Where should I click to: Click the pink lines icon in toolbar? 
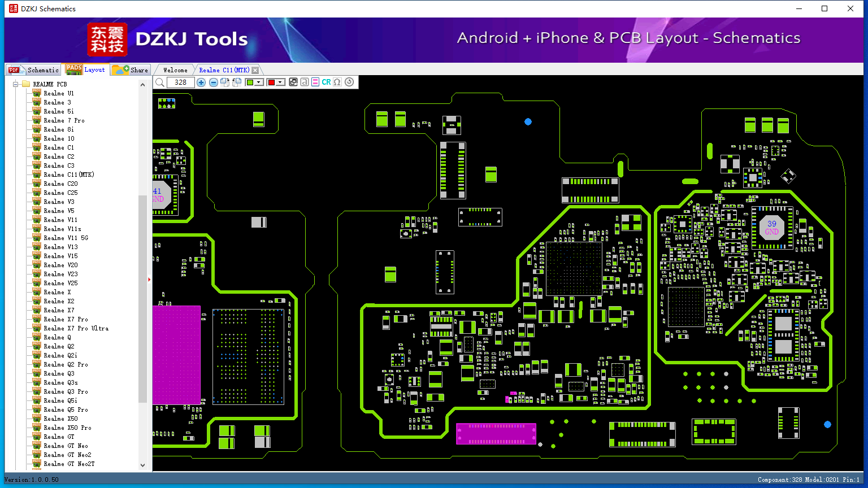pos(315,82)
